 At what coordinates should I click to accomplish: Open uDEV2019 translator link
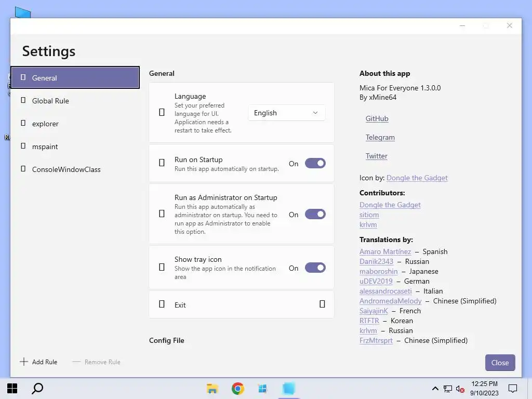pyautogui.click(x=376, y=281)
